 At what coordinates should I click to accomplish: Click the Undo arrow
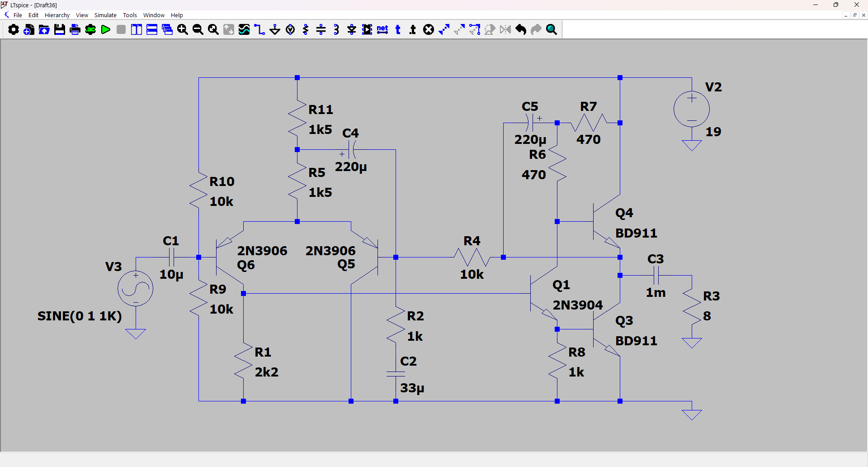[x=521, y=30]
